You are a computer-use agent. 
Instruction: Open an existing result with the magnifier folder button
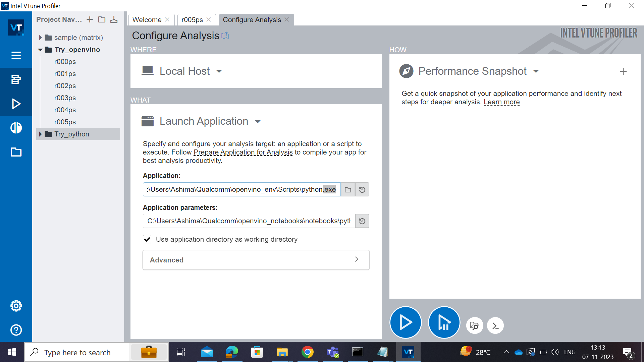[475, 325]
